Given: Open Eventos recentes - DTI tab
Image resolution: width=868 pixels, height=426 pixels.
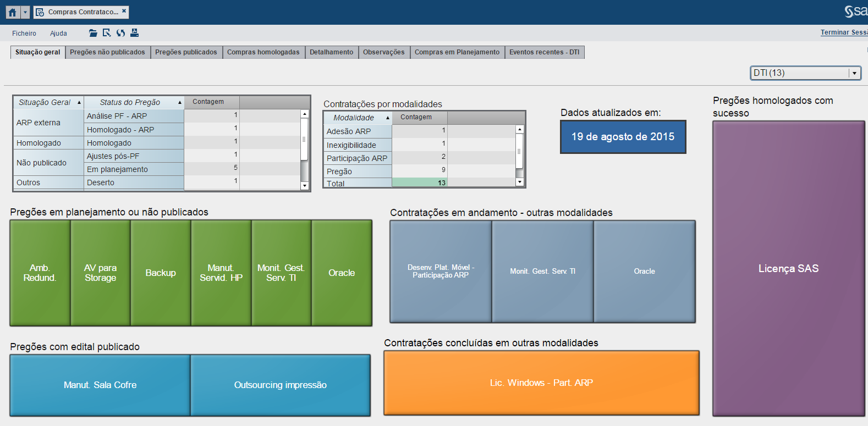Looking at the screenshot, I should (x=545, y=52).
